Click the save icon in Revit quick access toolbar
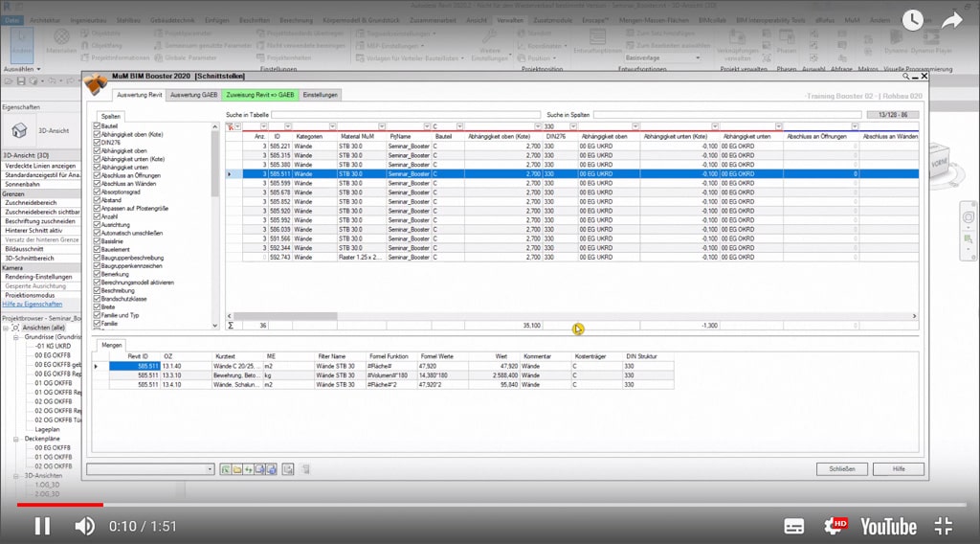 (x=21, y=81)
